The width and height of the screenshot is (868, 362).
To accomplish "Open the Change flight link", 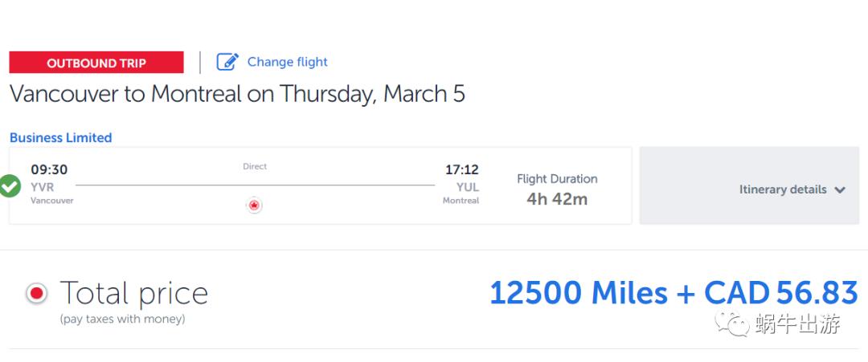I will 287,62.
